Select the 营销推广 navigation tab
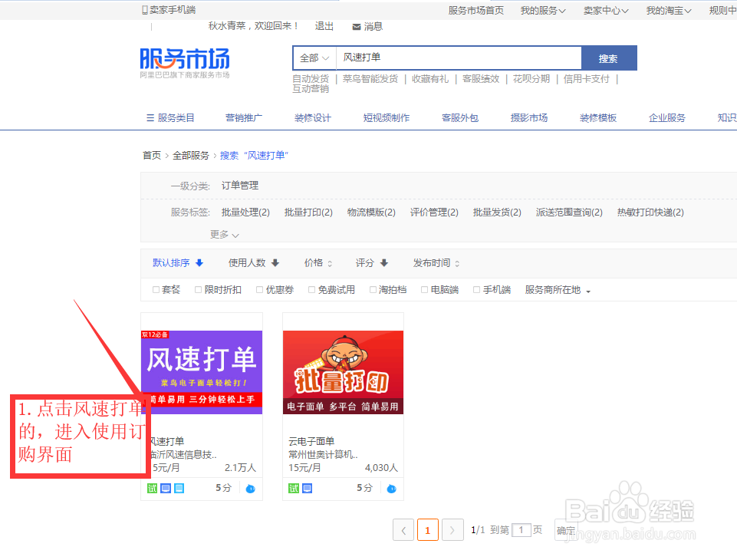This screenshot has width=737, height=560. (x=244, y=117)
